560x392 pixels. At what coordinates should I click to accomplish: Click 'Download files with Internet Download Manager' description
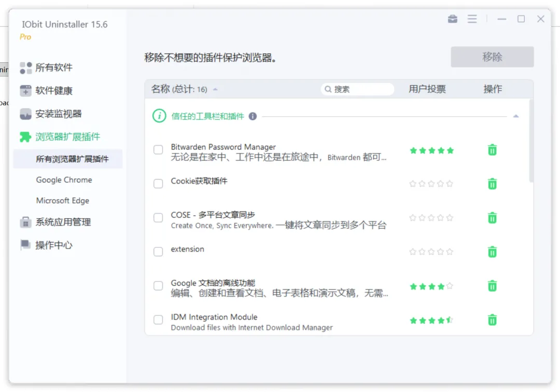(252, 327)
